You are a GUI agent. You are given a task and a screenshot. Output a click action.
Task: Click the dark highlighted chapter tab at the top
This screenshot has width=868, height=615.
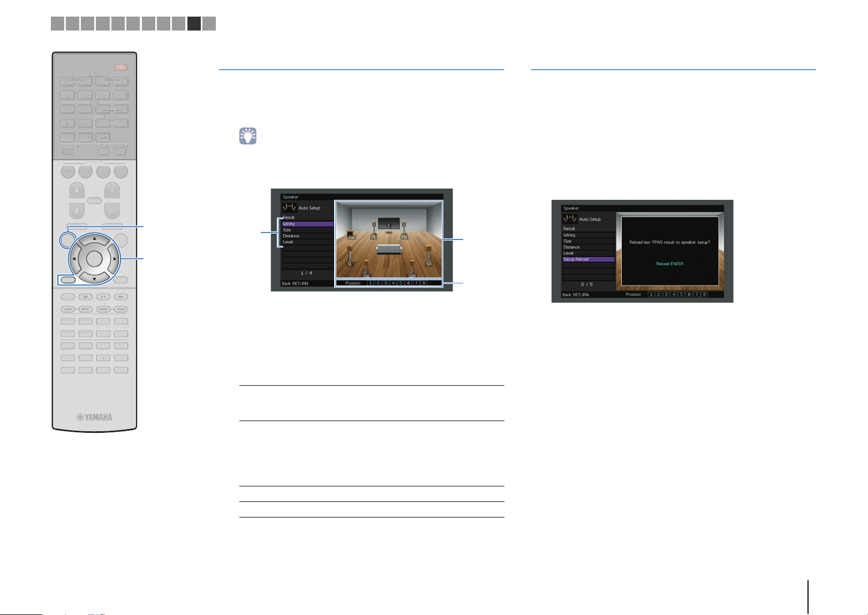click(194, 24)
